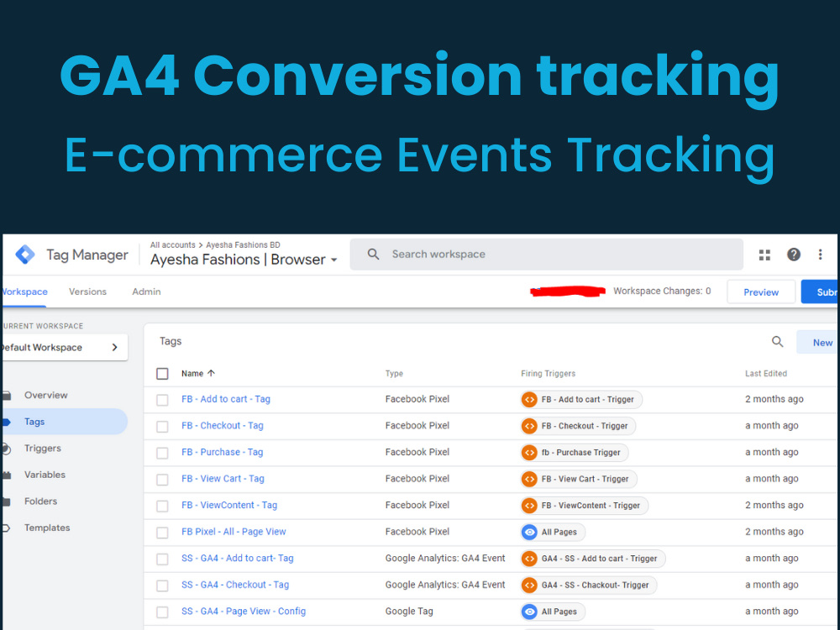This screenshot has width=840, height=630.
Task: Check the box for FB - ViewContent - Tag
Action: point(162,506)
